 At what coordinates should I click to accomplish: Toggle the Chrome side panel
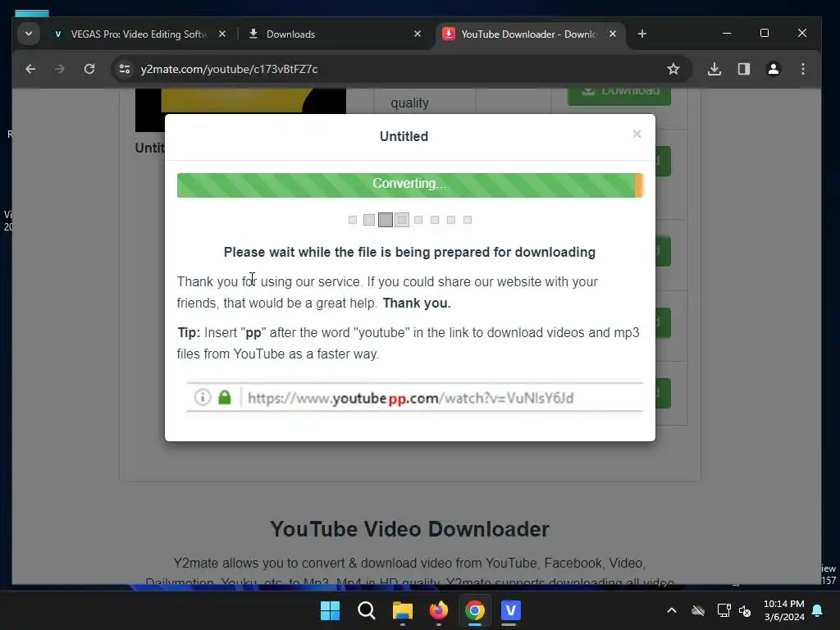tap(743, 69)
